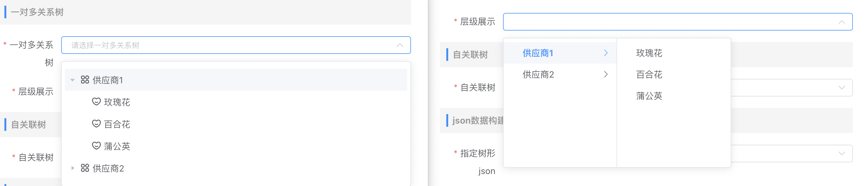The height and width of the screenshot is (186, 868).
Task: Expand the 供应商2 tree node
Action: (x=72, y=168)
